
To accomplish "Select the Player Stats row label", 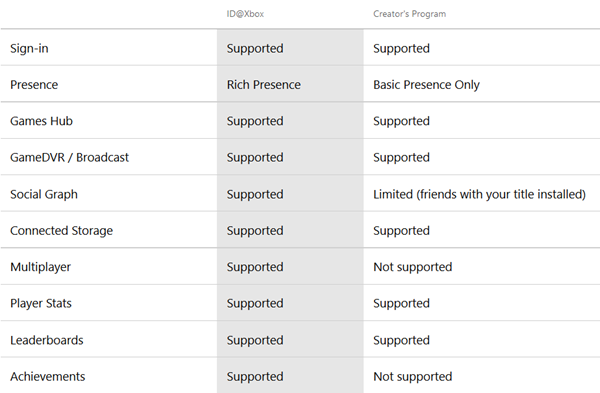I will coord(41,303).
